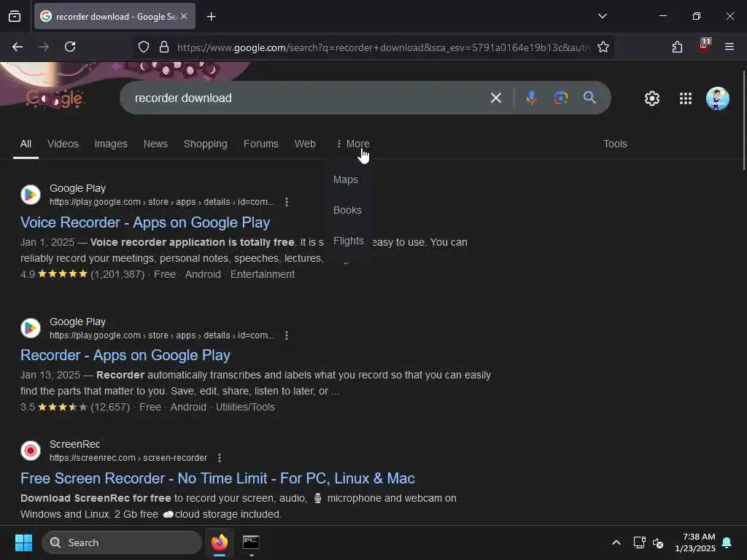
Task: Reload the current page
Action: coord(70,47)
